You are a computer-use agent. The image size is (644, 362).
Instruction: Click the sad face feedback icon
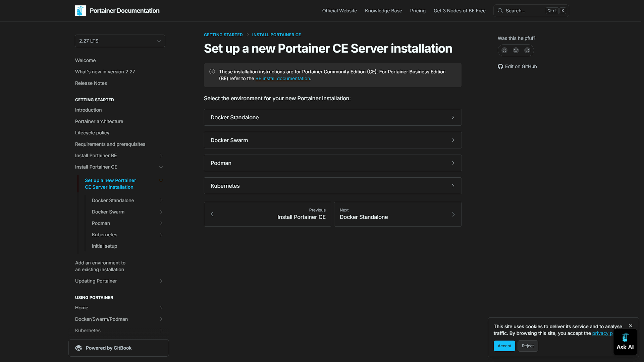coord(504,50)
